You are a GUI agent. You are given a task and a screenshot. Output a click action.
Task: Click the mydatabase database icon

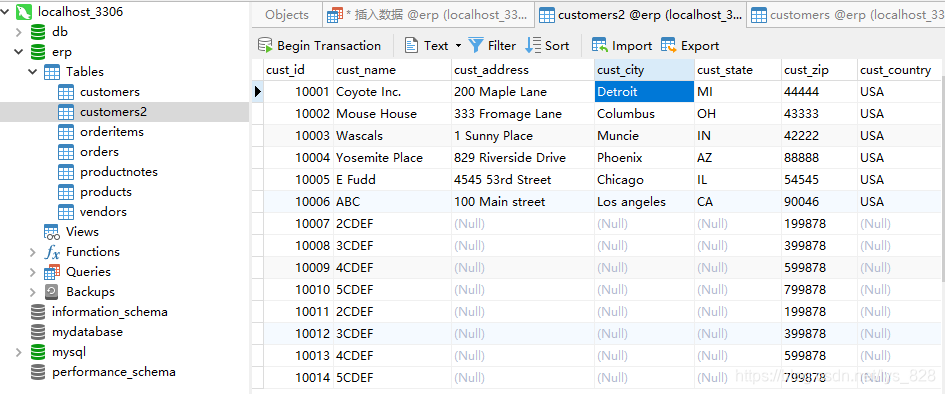pos(38,331)
